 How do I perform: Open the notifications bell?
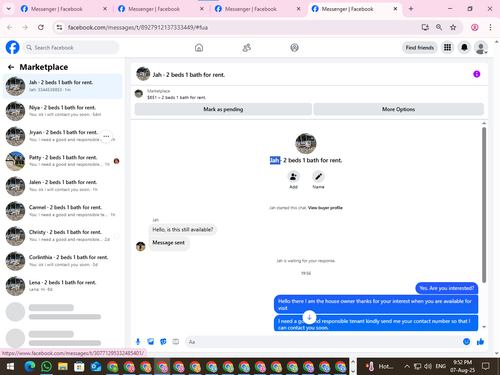click(x=464, y=48)
